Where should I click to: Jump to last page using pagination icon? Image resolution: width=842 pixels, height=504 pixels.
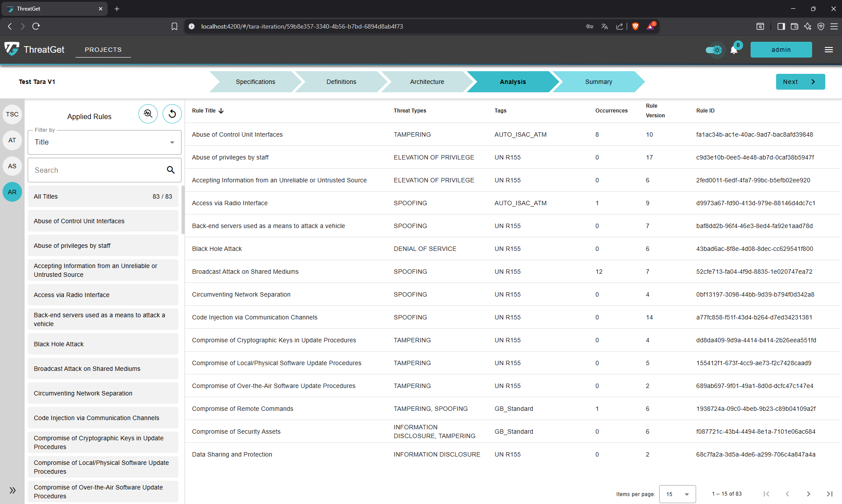click(829, 494)
